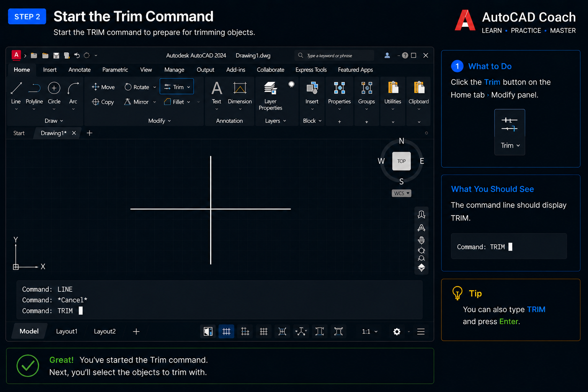This screenshot has height=392, width=588.
Task: Switch to the View ribbon tab
Action: point(146,70)
